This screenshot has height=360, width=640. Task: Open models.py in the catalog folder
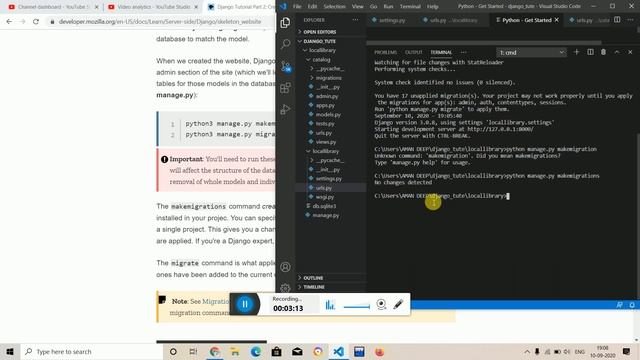(x=328, y=115)
